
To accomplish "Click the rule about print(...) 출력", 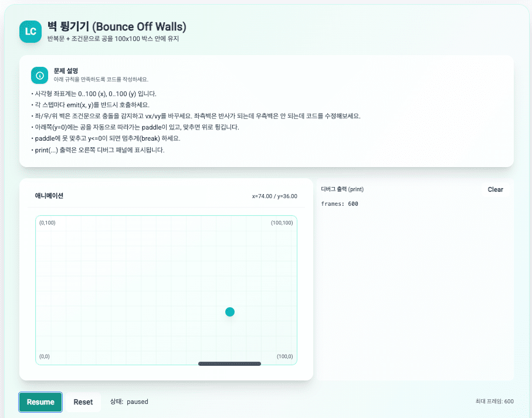I will pos(98,150).
